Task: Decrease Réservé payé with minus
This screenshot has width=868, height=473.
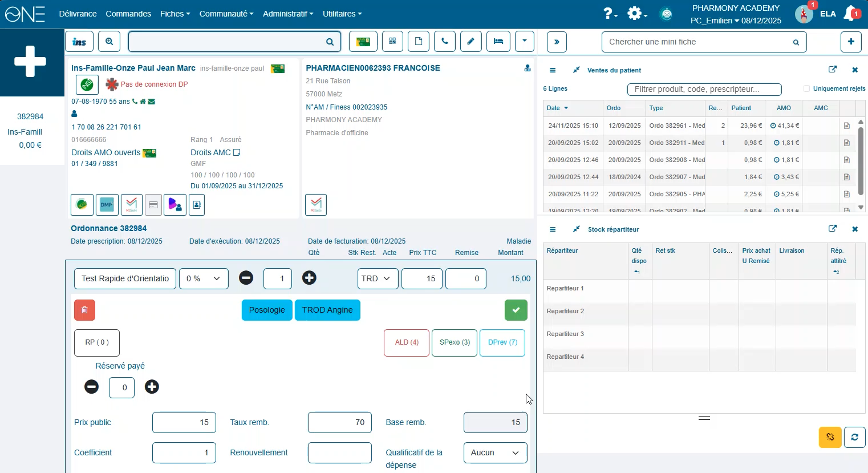Action: click(x=91, y=387)
